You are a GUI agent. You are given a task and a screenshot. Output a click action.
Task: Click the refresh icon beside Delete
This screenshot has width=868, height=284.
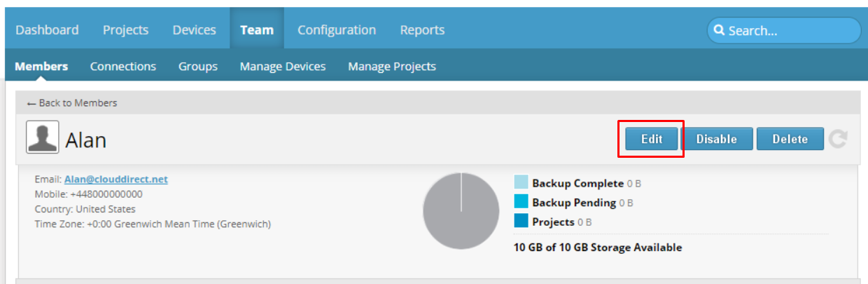[838, 139]
